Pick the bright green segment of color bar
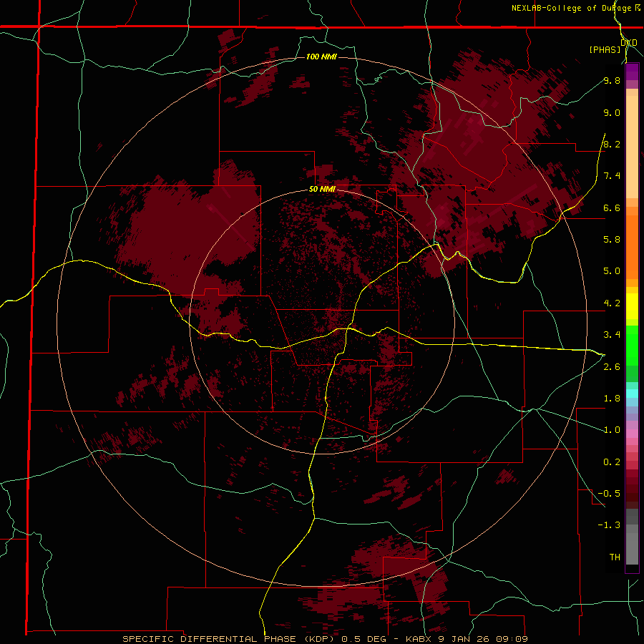644x644 pixels. (x=632, y=345)
